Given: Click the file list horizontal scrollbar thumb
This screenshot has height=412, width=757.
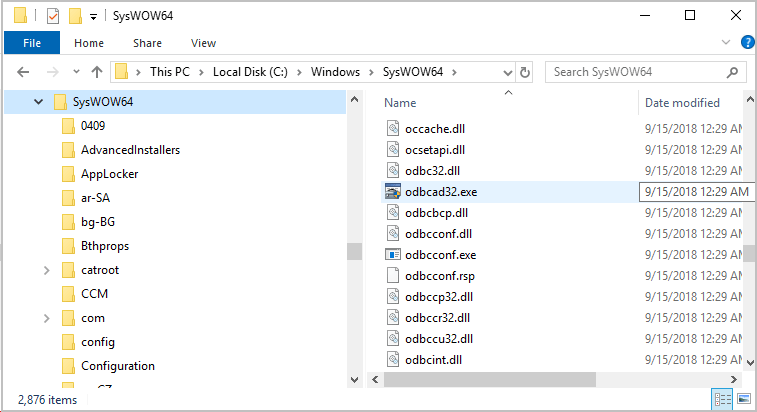Looking at the screenshot, I should [490, 380].
